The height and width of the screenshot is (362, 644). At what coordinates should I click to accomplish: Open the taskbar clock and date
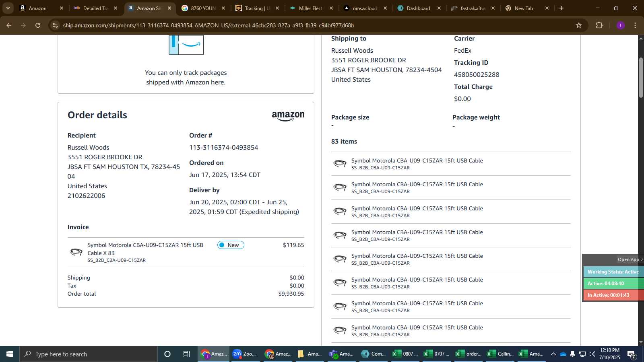click(610, 354)
